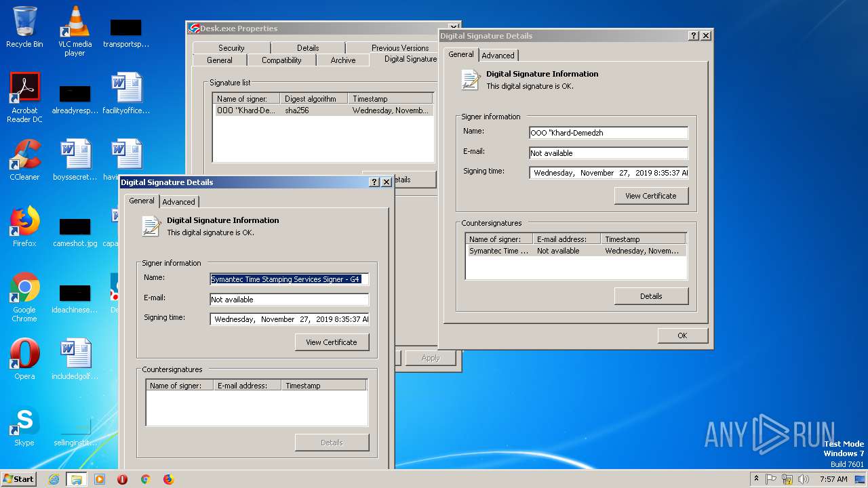The image size is (868, 488).
Task: Open Windows Media Player taskbar icon
Action: pos(100,479)
